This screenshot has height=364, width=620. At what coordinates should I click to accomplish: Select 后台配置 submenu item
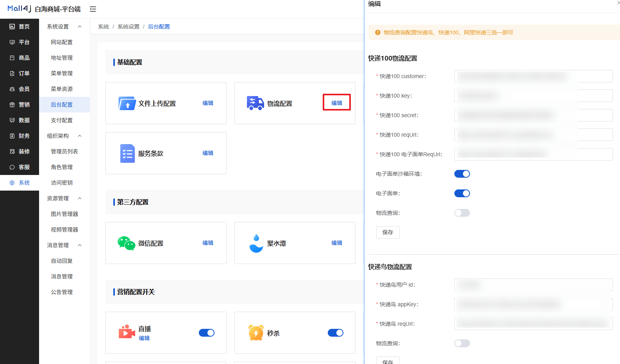click(64, 105)
